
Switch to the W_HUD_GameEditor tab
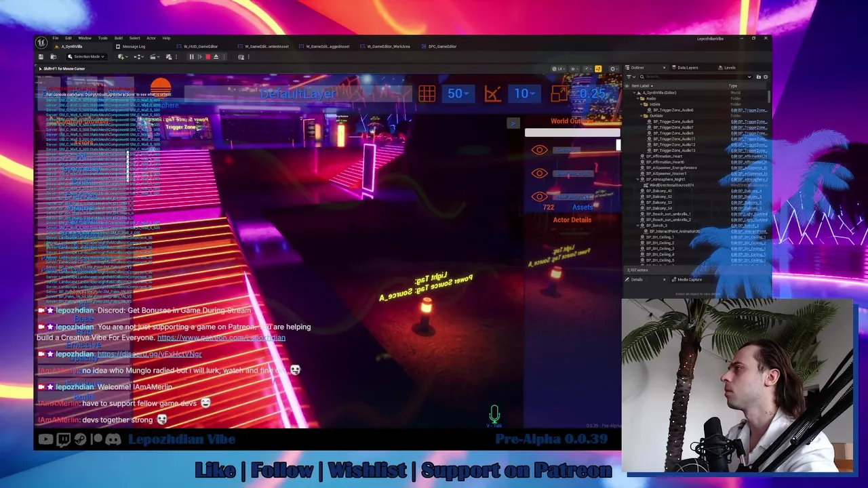[197, 47]
